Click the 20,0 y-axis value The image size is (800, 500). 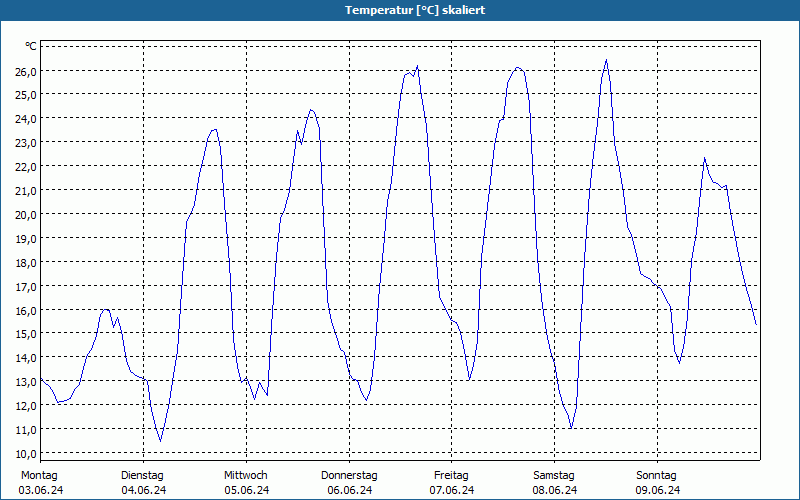tap(26, 214)
